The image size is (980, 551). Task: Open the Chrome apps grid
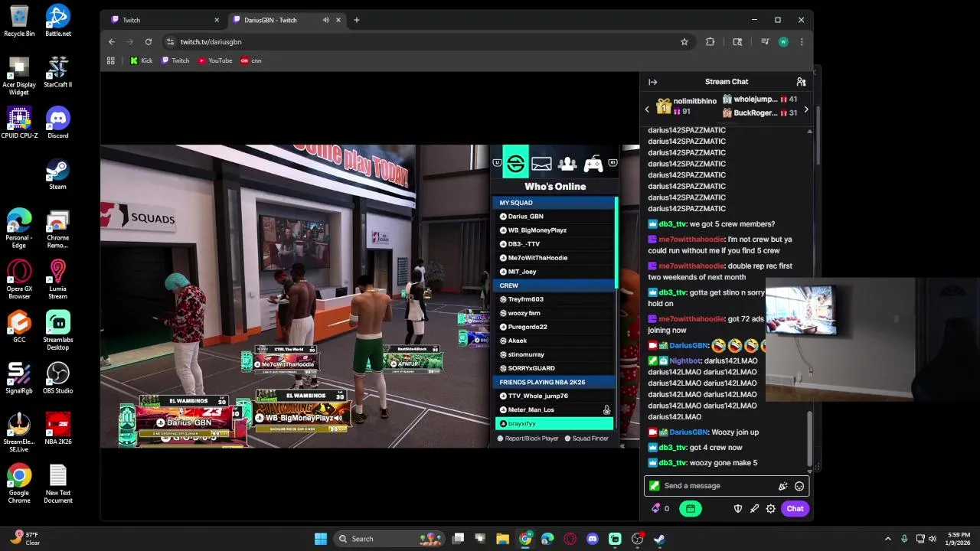(111, 60)
